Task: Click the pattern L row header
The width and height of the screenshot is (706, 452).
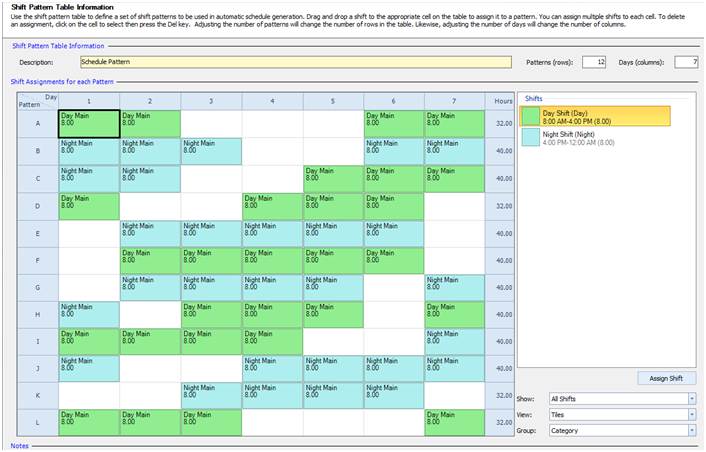Action: [x=38, y=423]
